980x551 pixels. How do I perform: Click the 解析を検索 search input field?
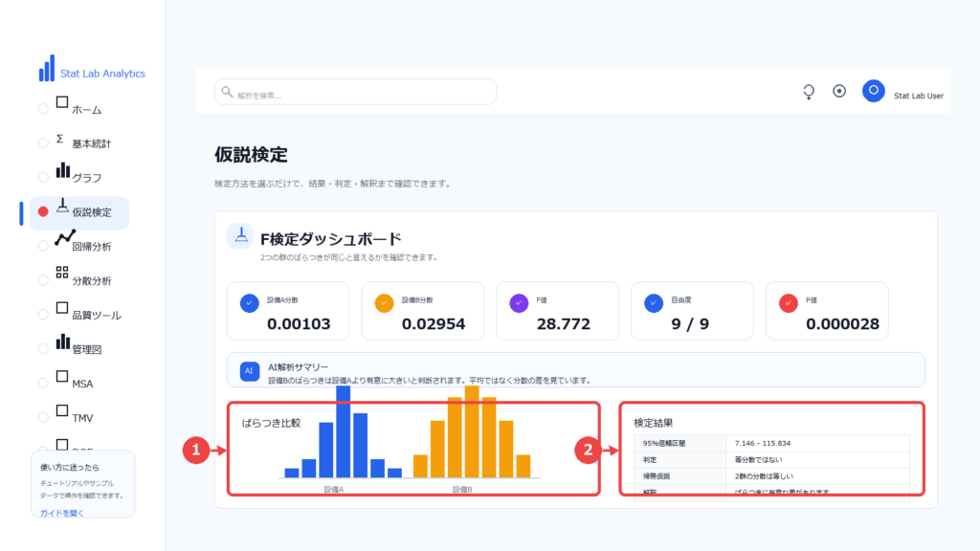[x=356, y=92]
